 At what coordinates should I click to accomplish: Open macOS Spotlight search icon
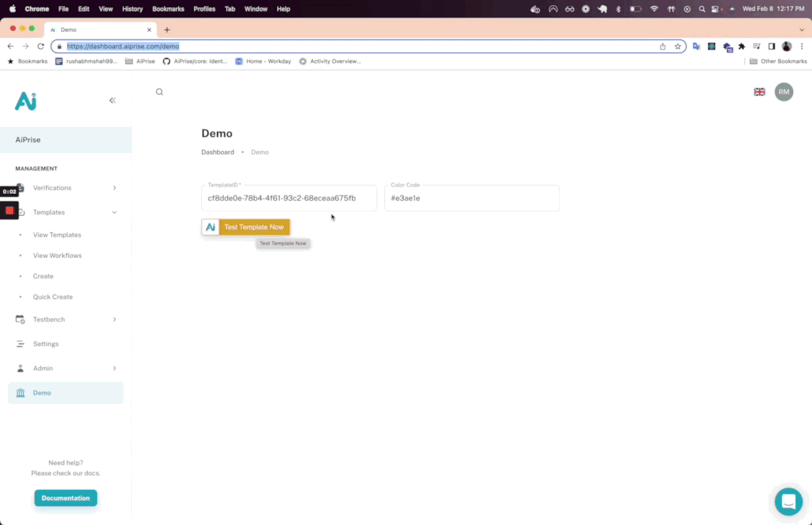(702, 9)
